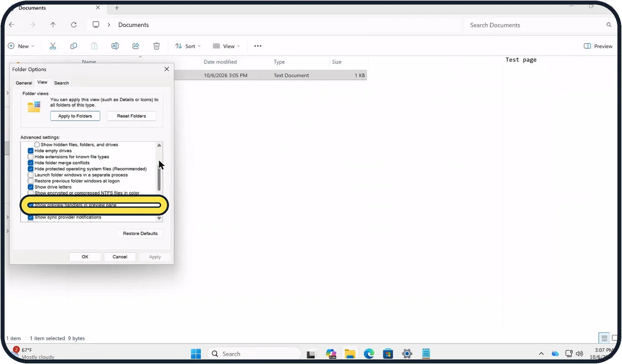Uncheck Hide folder merge conflicts
The height and width of the screenshot is (364, 622).
[x=30, y=163]
